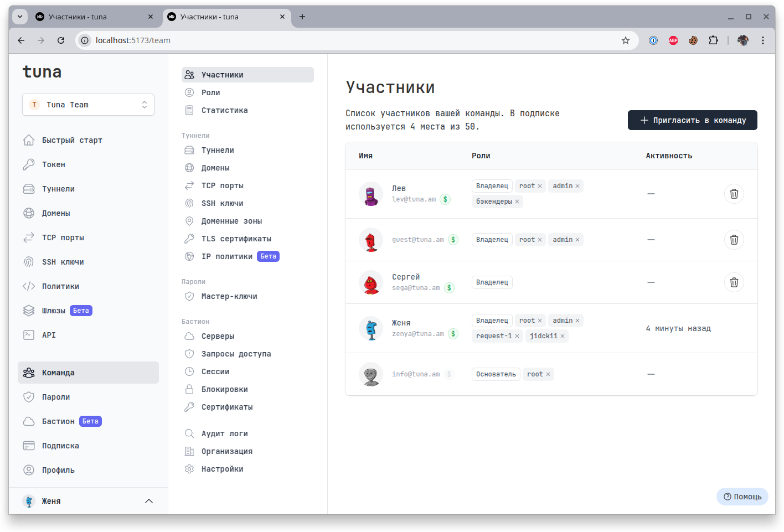The image size is (784, 532).
Task: Click the address bar URL field
Action: [x=332, y=40]
